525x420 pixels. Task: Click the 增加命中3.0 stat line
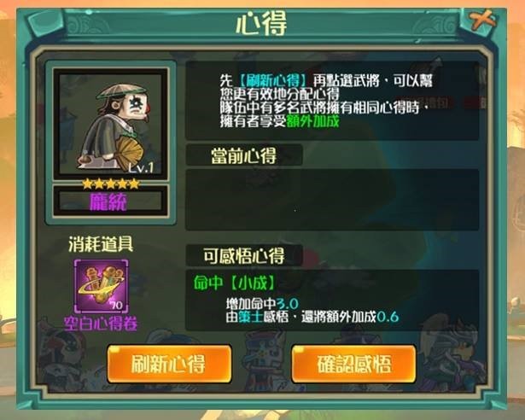coord(262,304)
